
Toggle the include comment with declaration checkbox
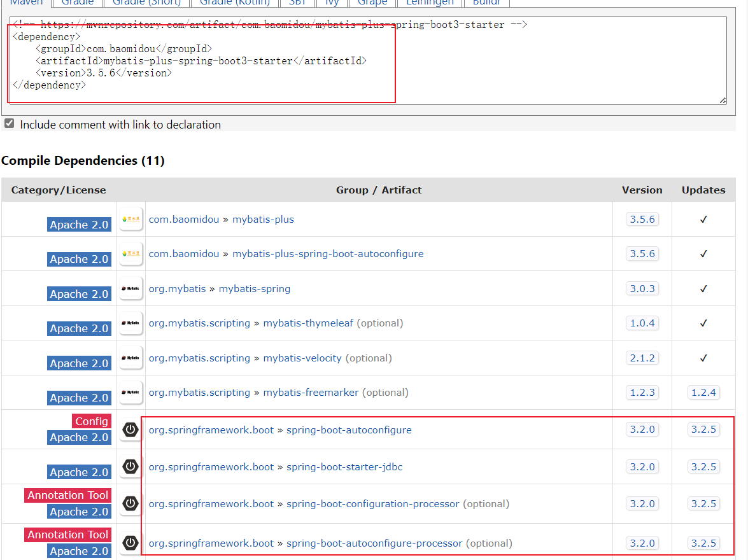point(9,123)
